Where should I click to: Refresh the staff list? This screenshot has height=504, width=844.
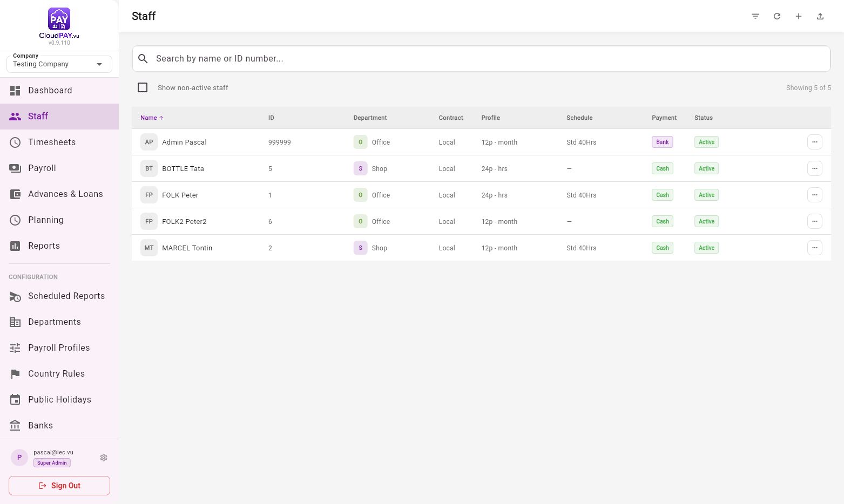tap(777, 16)
